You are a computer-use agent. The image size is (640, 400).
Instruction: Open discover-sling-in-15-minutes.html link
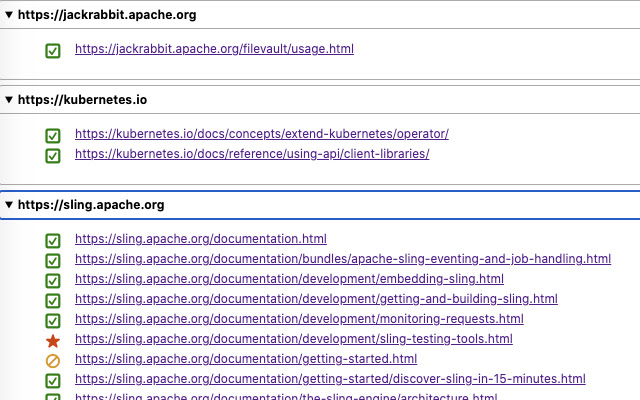pyautogui.click(x=330, y=379)
